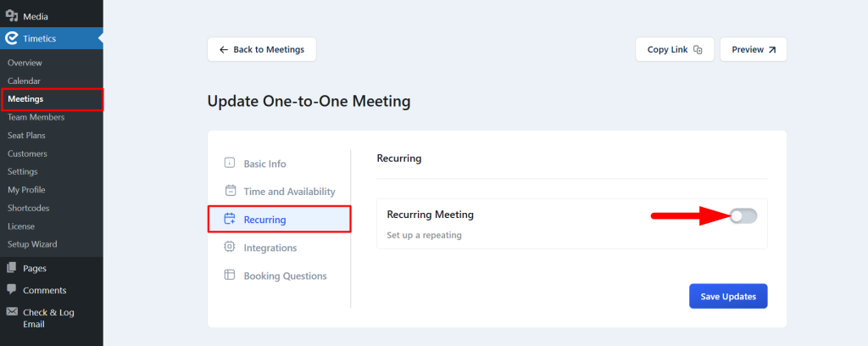Image resolution: width=868 pixels, height=346 pixels.
Task: Open the Setup Wizard link
Action: (x=32, y=244)
